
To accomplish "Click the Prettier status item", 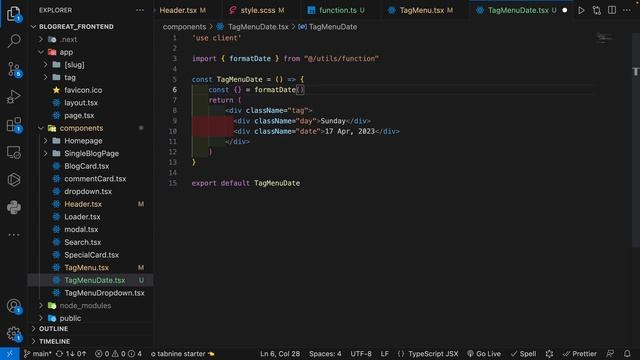I will tap(580, 354).
